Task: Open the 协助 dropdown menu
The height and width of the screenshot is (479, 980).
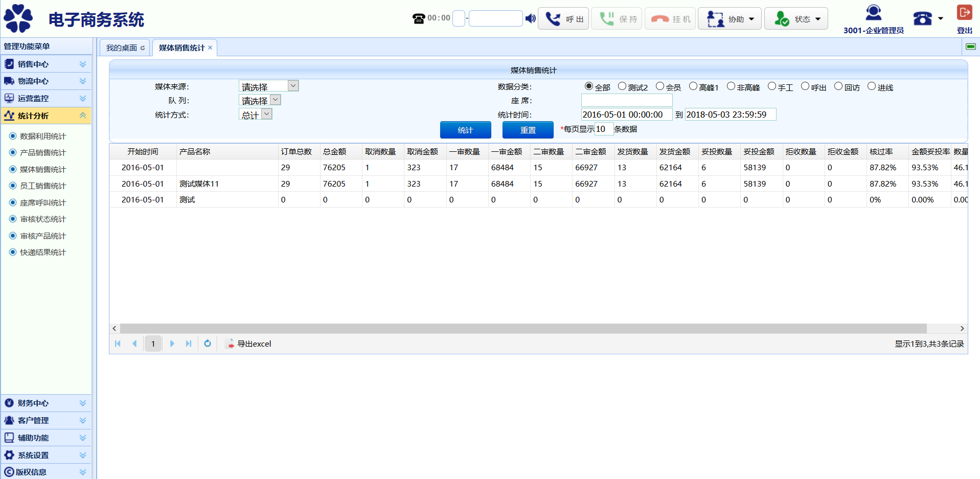Action: pos(730,19)
